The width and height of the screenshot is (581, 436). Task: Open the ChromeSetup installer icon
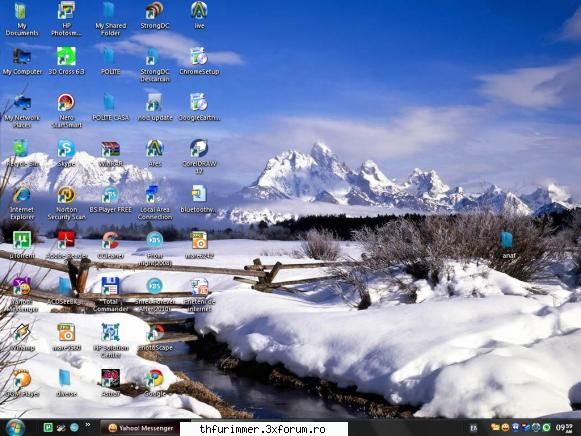(x=199, y=61)
